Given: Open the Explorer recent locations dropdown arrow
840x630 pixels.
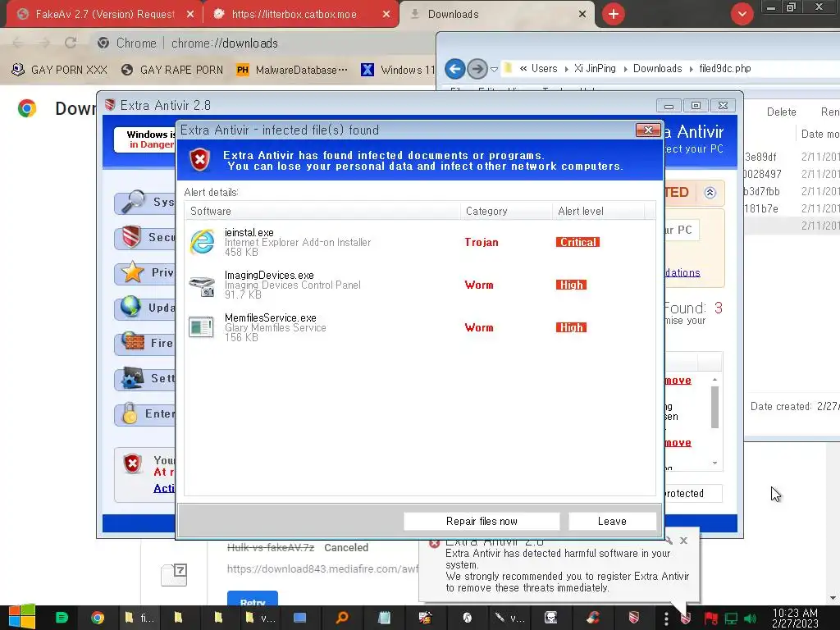Looking at the screenshot, I should coord(494,69).
